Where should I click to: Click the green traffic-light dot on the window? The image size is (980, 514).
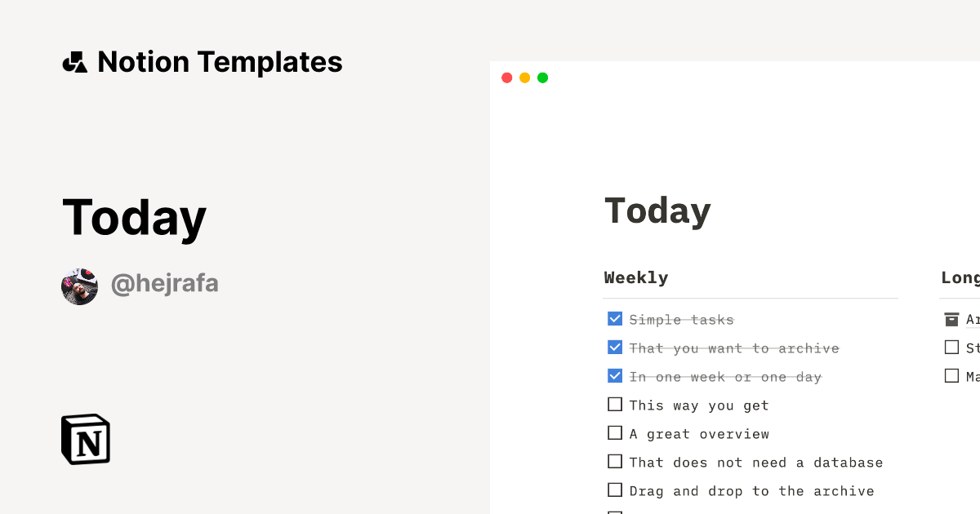click(x=542, y=78)
